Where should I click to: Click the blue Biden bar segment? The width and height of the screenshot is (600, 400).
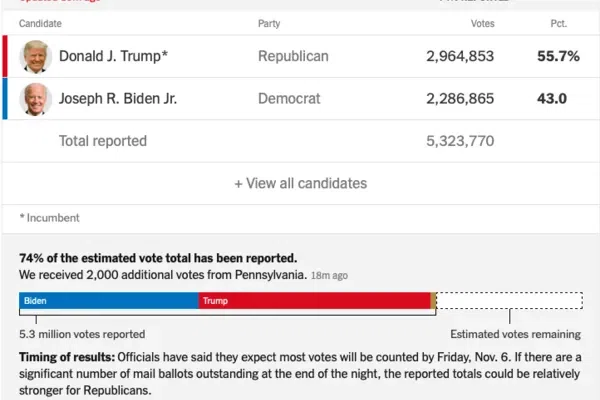(108, 300)
